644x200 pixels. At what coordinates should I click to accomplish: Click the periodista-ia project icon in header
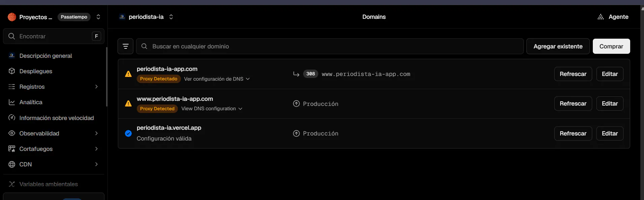pos(122,17)
